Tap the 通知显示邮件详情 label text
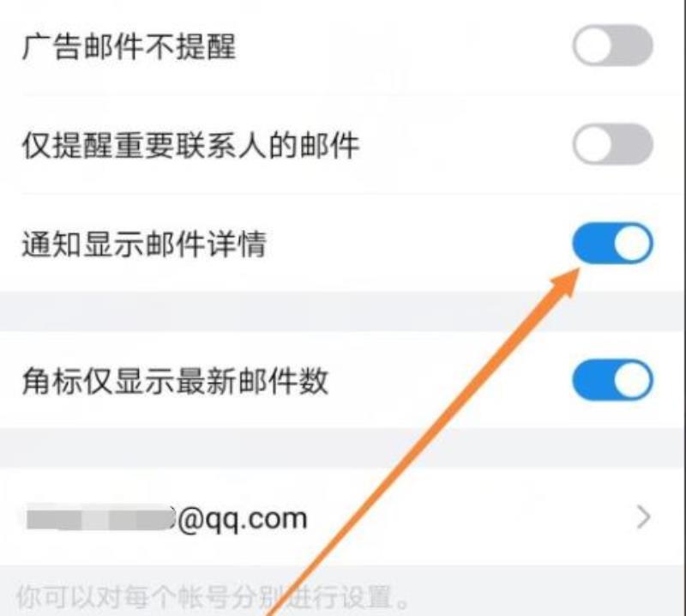The image size is (686, 616). pyautogui.click(x=144, y=244)
